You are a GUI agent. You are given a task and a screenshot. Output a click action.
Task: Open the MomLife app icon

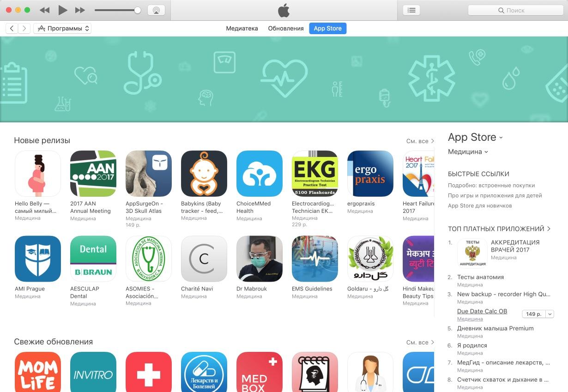pos(38,372)
